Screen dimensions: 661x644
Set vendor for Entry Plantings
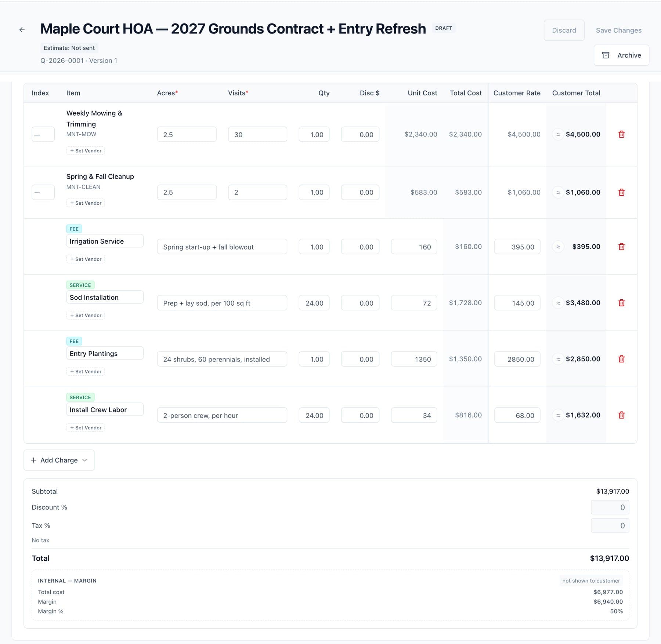click(x=86, y=371)
